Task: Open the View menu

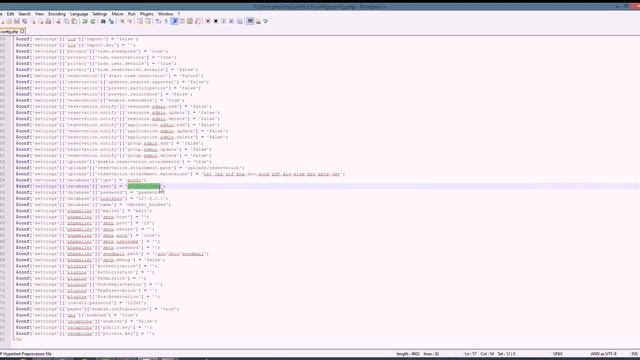Action: click(39, 14)
